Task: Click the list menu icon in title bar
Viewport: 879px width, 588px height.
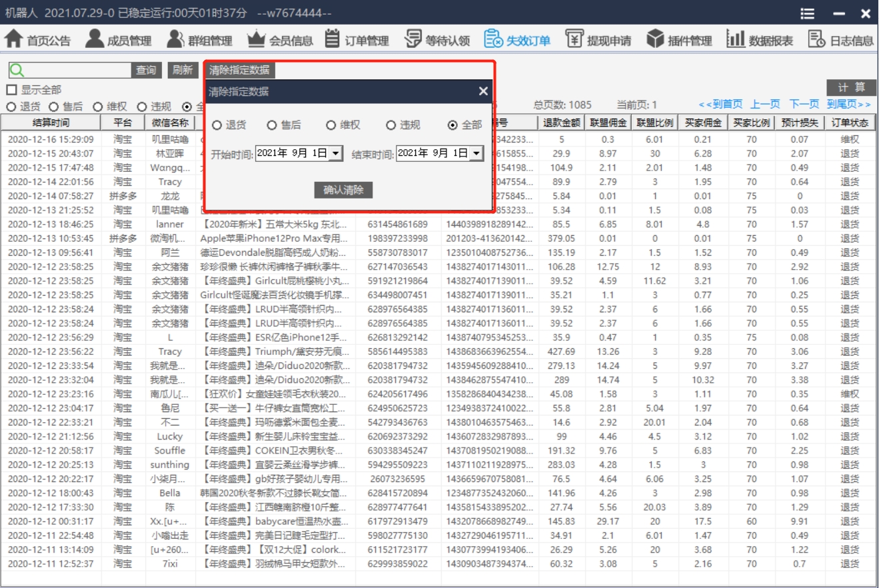Action: point(808,14)
